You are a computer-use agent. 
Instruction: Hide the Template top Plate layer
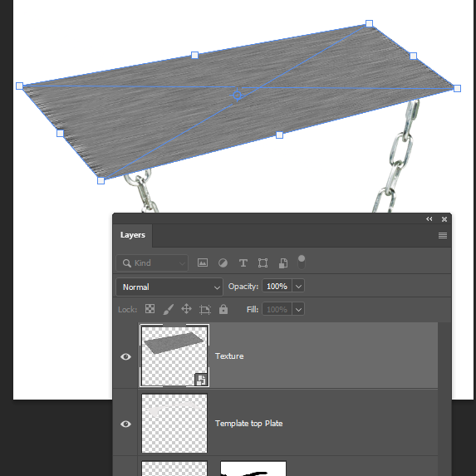[x=125, y=424]
